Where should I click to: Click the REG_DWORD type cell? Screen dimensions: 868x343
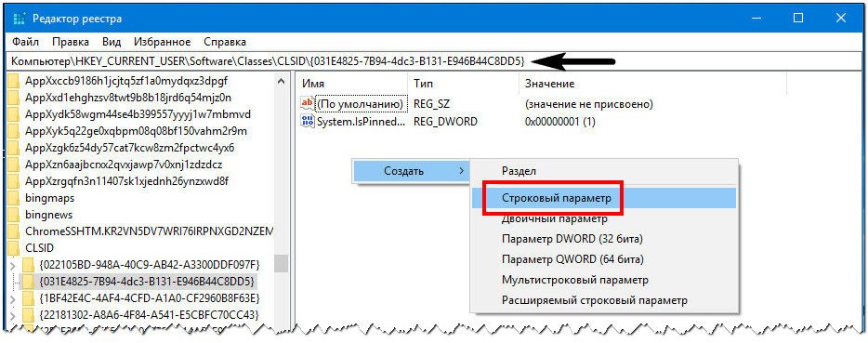446,122
